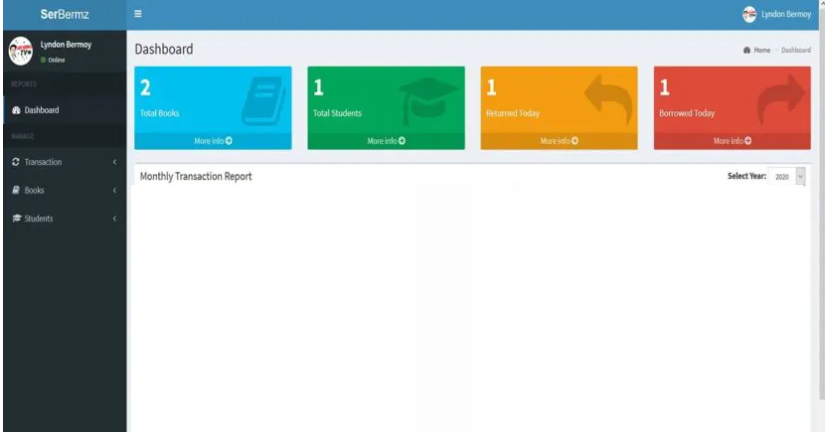Screen dimensions: 825x432
Task: Click the top bar user avatar image
Action: tap(749, 15)
